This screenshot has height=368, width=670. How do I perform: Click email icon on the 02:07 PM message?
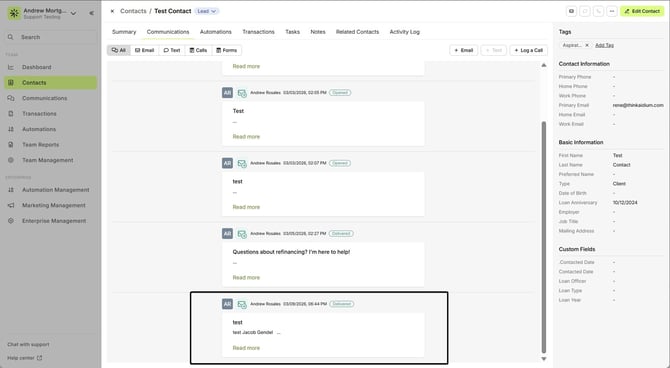click(x=242, y=163)
